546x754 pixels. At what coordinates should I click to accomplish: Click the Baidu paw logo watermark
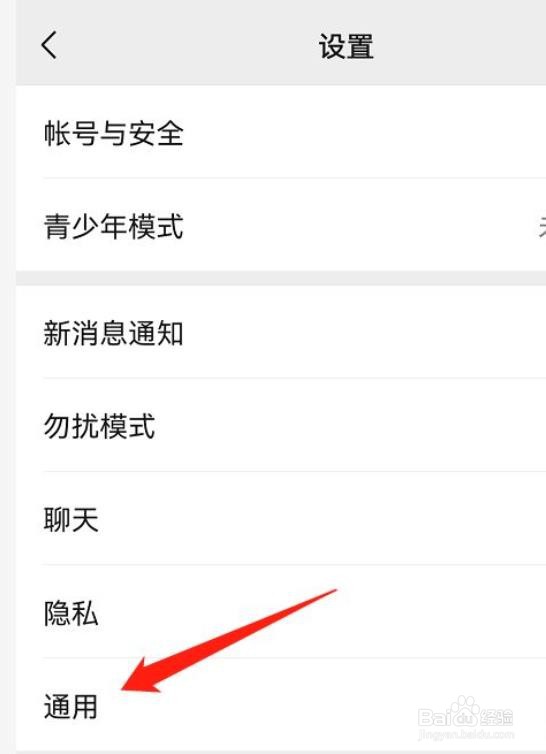pyautogui.click(x=465, y=712)
